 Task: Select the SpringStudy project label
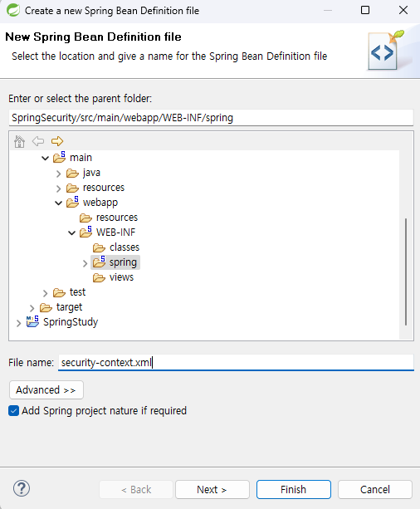(71, 322)
